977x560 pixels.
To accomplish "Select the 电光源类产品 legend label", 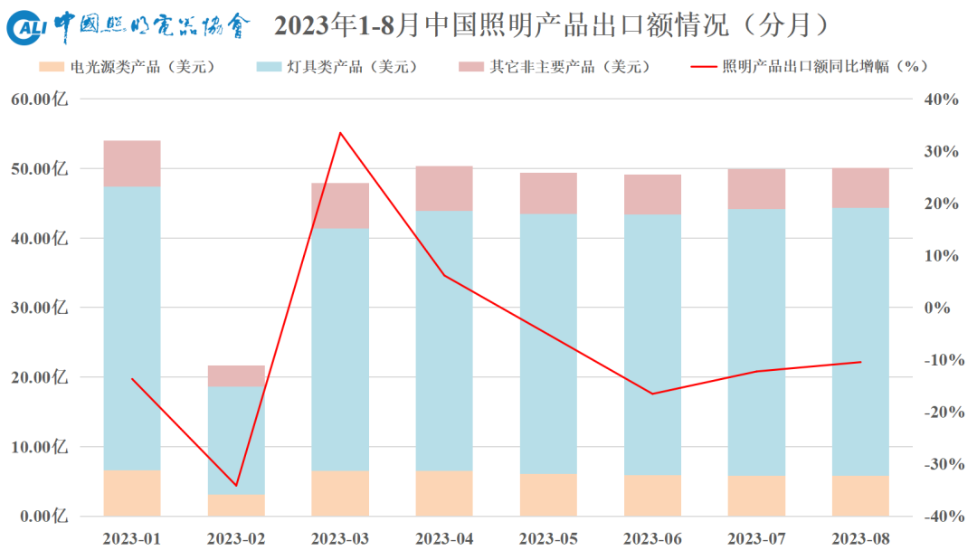I will coord(143,67).
